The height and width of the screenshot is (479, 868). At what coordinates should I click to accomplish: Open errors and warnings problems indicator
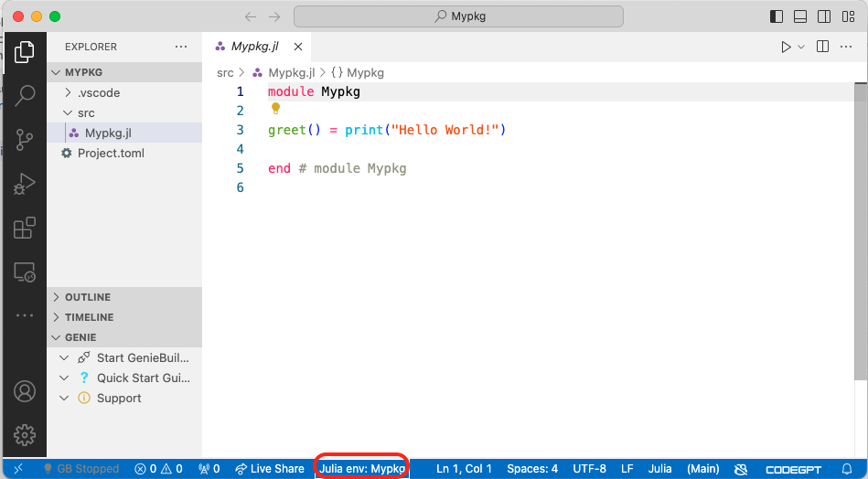tap(159, 469)
